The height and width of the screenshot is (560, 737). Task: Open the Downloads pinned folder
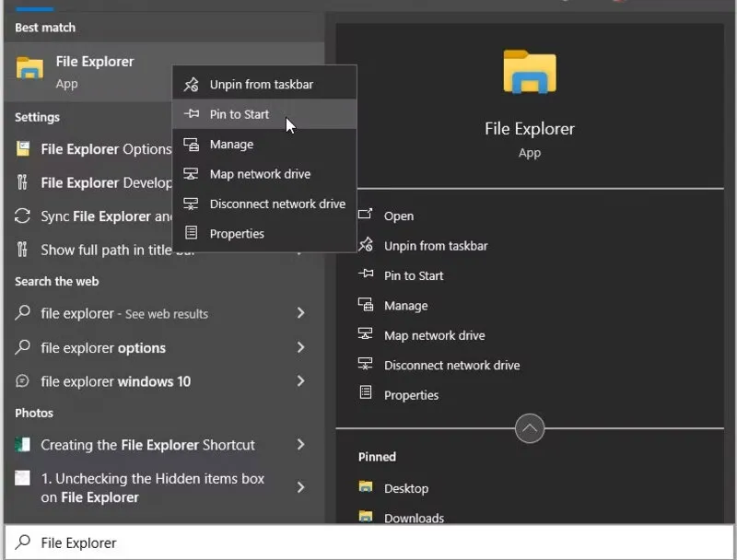pos(414,518)
